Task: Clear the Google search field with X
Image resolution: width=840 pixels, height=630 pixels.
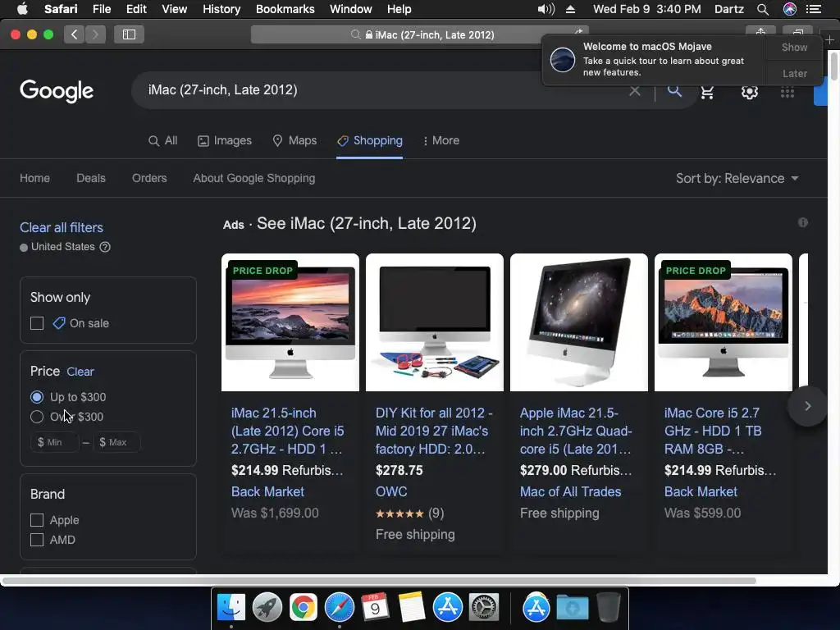Action: (635, 90)
